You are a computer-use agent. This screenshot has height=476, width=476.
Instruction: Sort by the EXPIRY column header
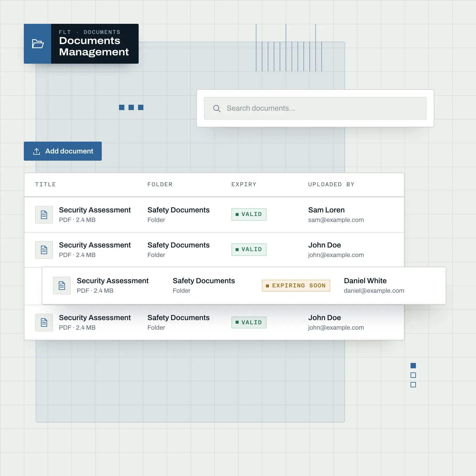244,184
